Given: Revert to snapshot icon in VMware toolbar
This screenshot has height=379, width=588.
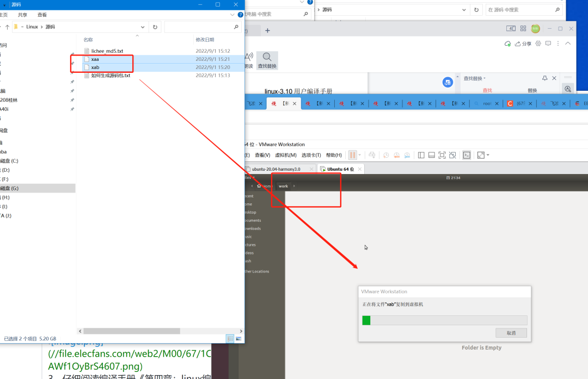Looking at the screenshot, I should point(396,155).
